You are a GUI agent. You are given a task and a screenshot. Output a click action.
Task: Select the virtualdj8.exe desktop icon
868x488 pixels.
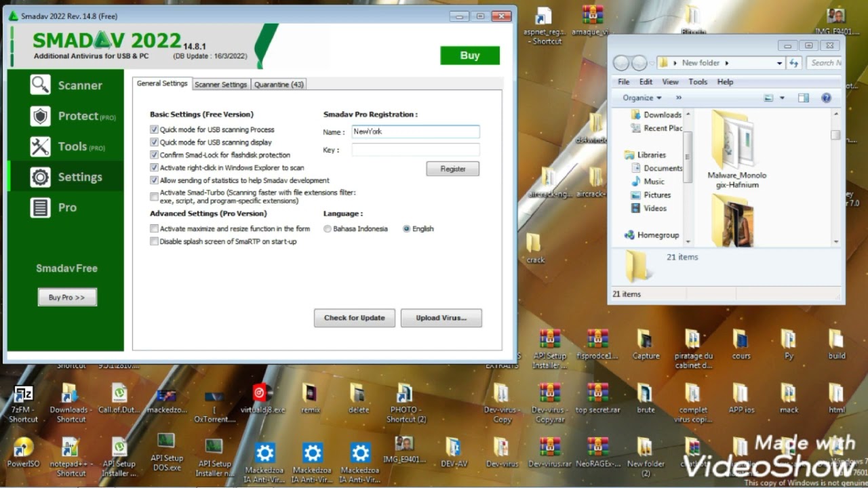click(262, 399)
